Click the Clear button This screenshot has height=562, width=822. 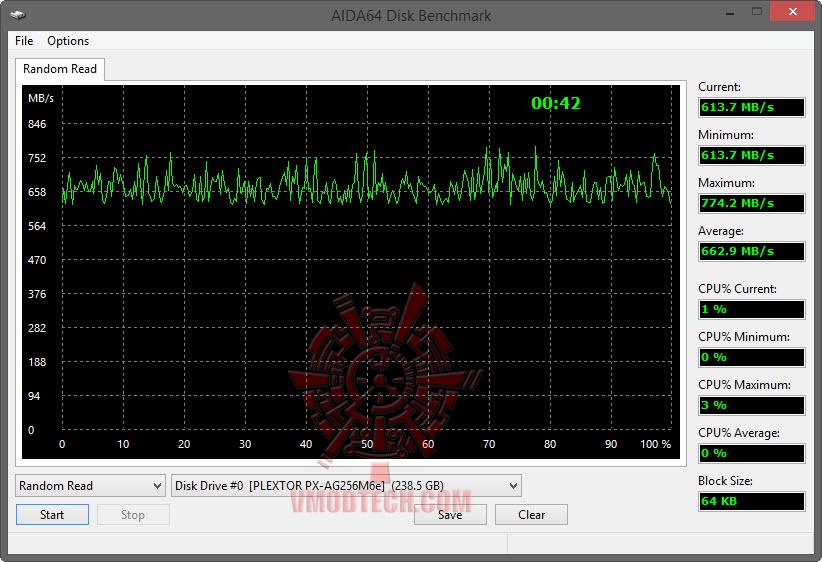point(532,515)
